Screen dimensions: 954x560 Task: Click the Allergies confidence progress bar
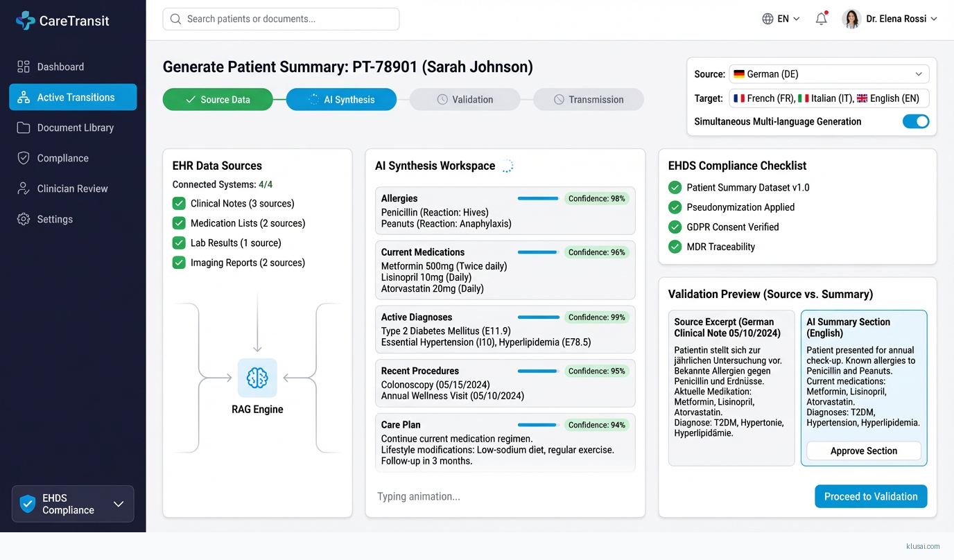pos(538,199)
